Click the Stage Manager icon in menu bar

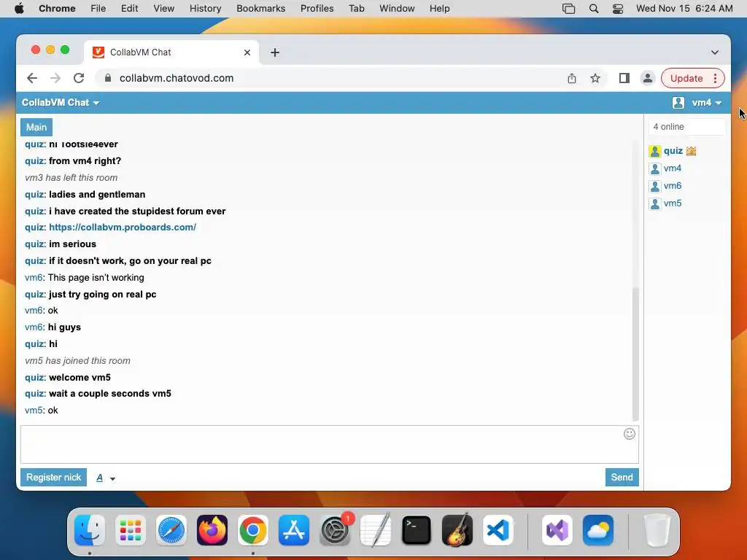coord(568,9)
